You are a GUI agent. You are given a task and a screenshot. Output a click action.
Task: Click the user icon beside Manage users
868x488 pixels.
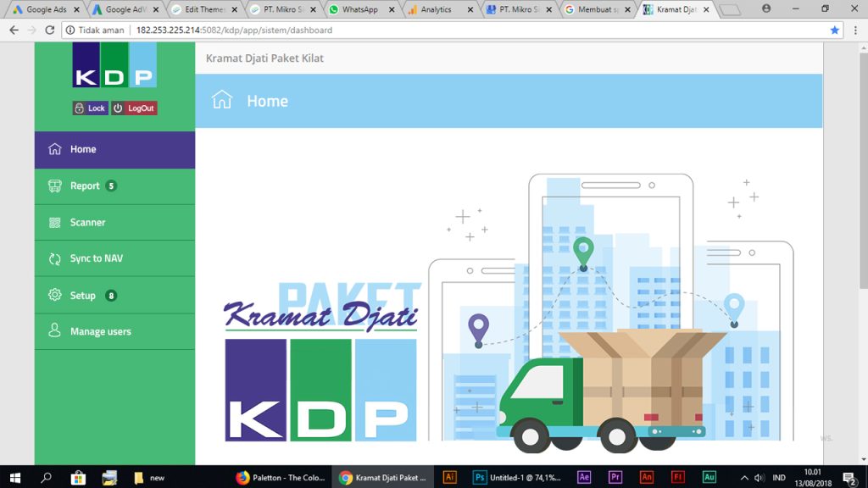pyautogui.click(x=54, y=330)
